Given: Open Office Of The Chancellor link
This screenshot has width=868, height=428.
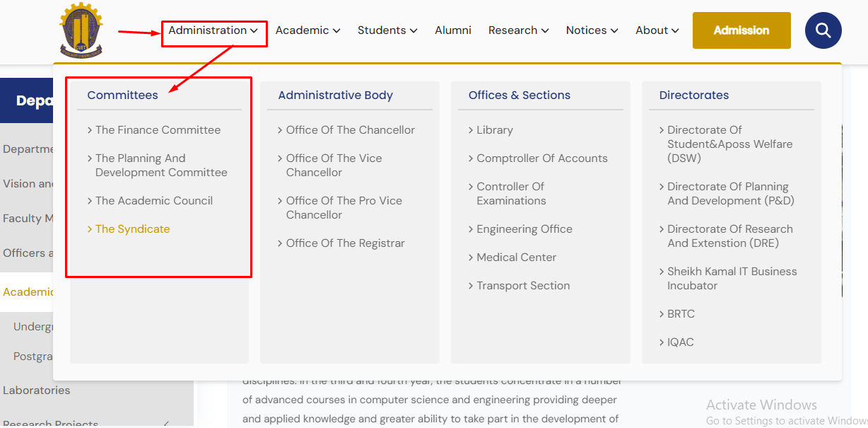Looking at the screenshot, I should pos(350,130).
